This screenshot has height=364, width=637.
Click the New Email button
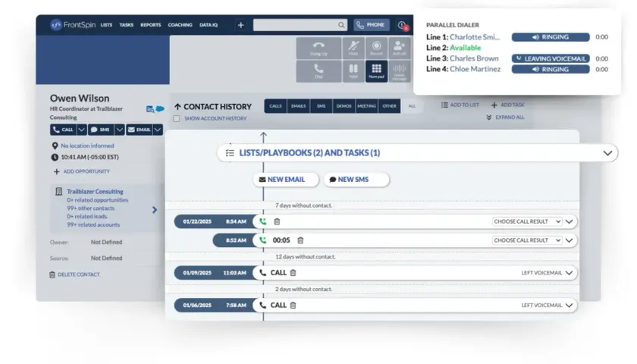(286, 180)
